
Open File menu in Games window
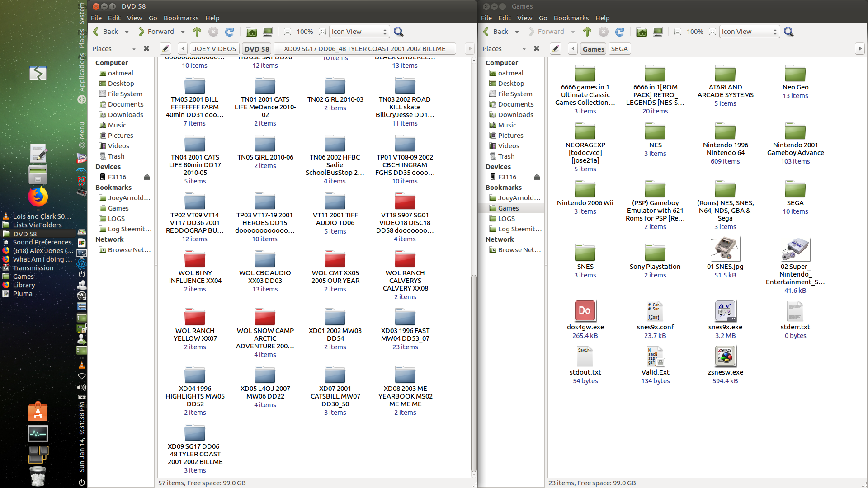click(x=486, y=18)
